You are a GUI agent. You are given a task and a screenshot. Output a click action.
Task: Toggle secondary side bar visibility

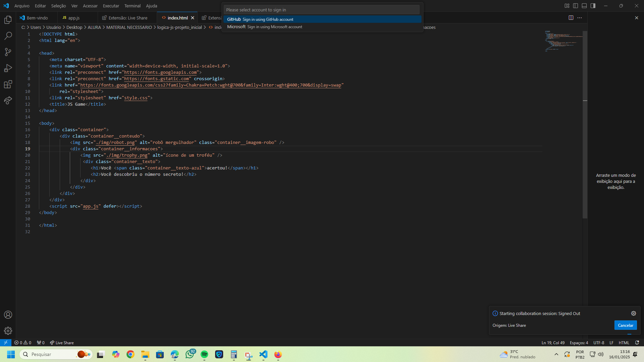(593, 6)
